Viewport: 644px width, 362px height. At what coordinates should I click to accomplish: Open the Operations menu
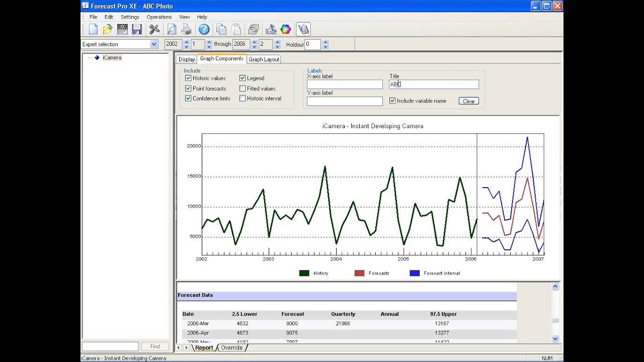(x=159, y=17)
